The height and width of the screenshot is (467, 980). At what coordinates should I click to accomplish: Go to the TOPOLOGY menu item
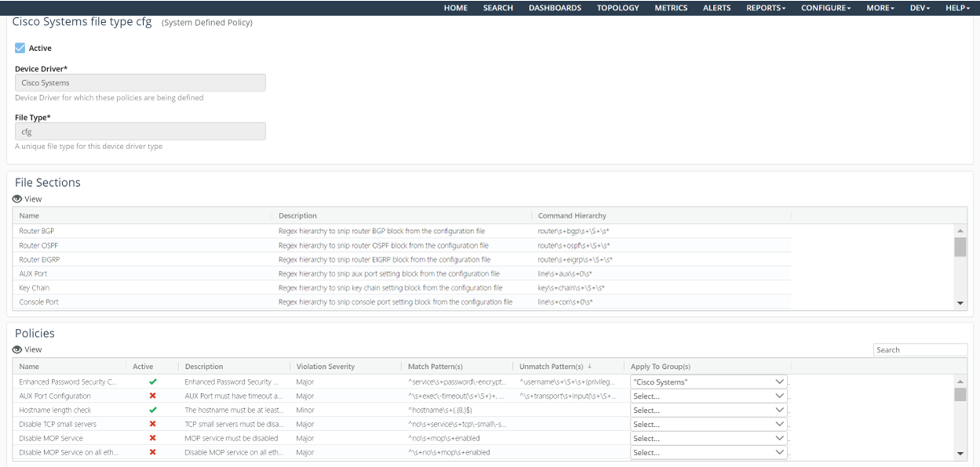[617, 8]
